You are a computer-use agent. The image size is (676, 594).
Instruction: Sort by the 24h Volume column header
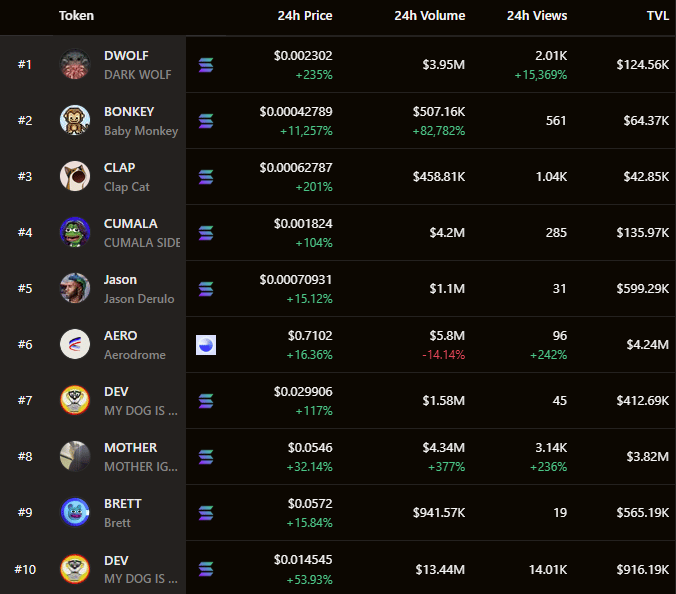tap(430, 16)
